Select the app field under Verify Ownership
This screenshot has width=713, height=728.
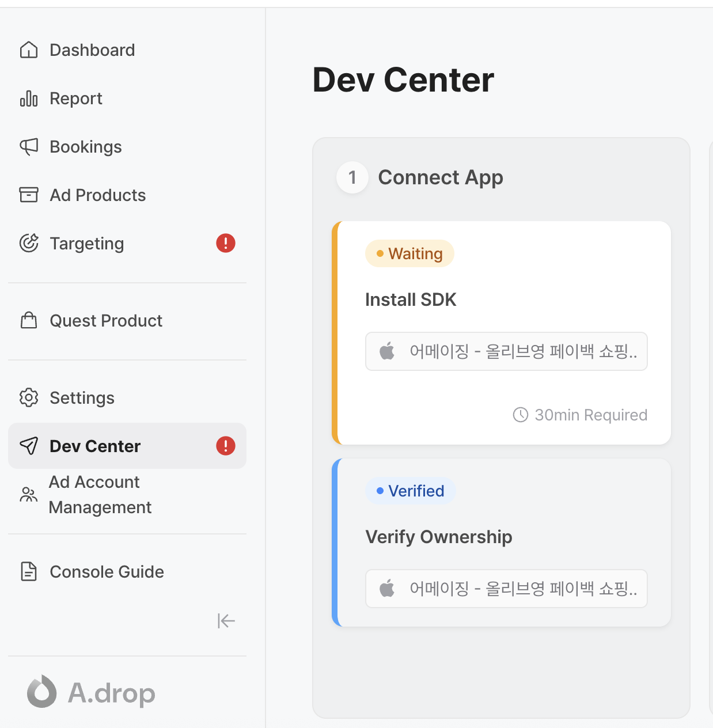[x=506, y=589]
